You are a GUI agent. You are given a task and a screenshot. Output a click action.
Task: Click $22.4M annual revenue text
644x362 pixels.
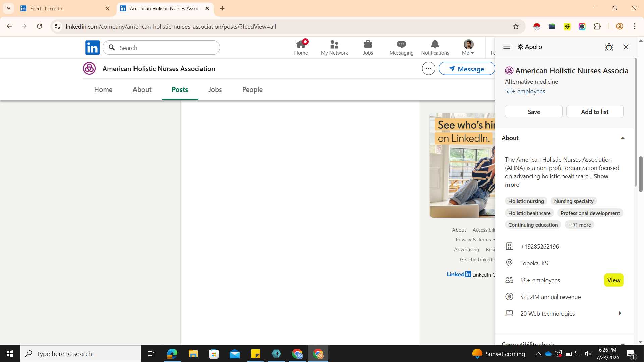click(x=550, y=297)
